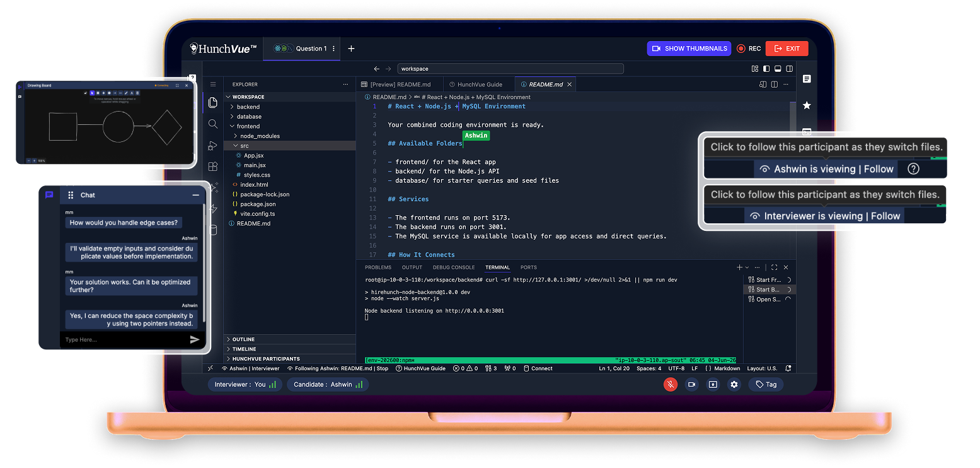Viewport: 980px width, 468px height.
Task: Click the help question mark beside Follow
Action: [913, 169]
